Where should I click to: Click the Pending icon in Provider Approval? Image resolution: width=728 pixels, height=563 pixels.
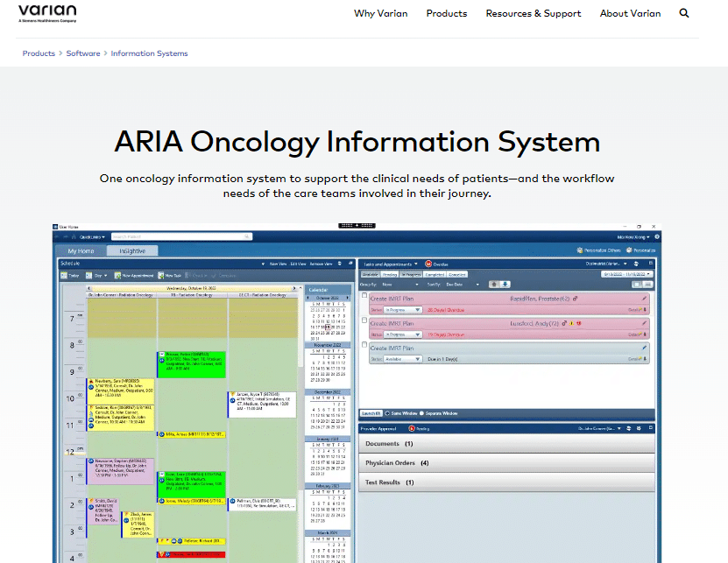pyautogui.click(x=412, y=428)
